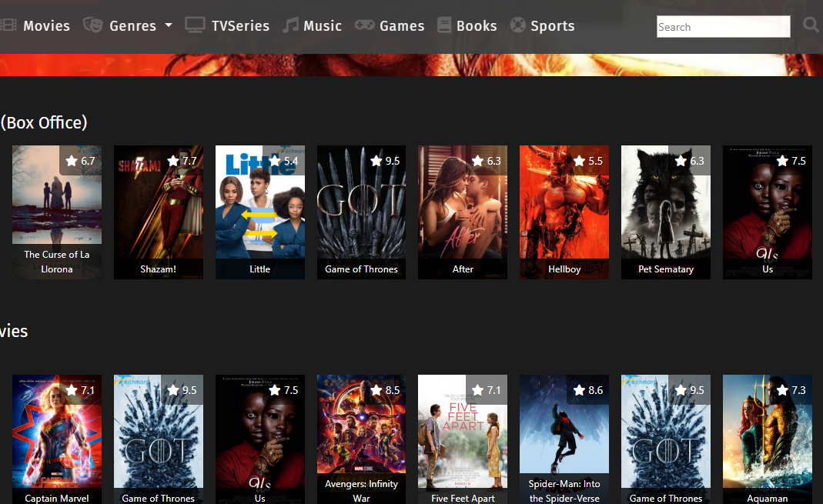Expand the Genres dropdown arrow

click(x=169, y=25)
